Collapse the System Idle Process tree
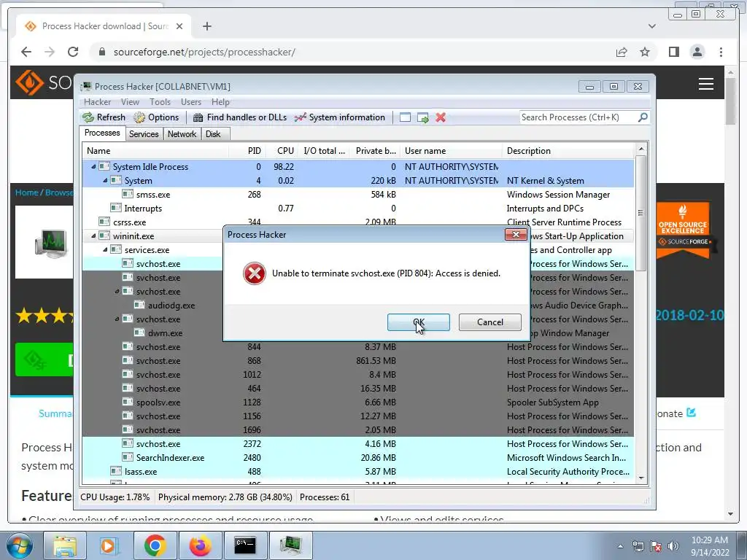747x560 pixels. click(x=93, y=167)
